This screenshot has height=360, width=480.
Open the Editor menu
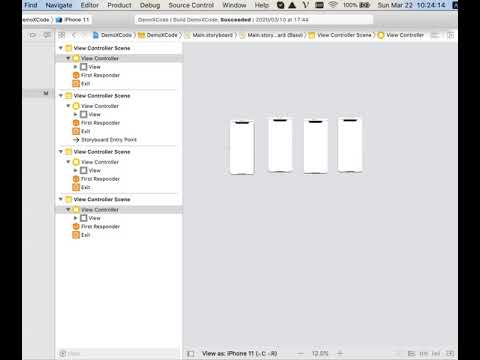(90, 5)
